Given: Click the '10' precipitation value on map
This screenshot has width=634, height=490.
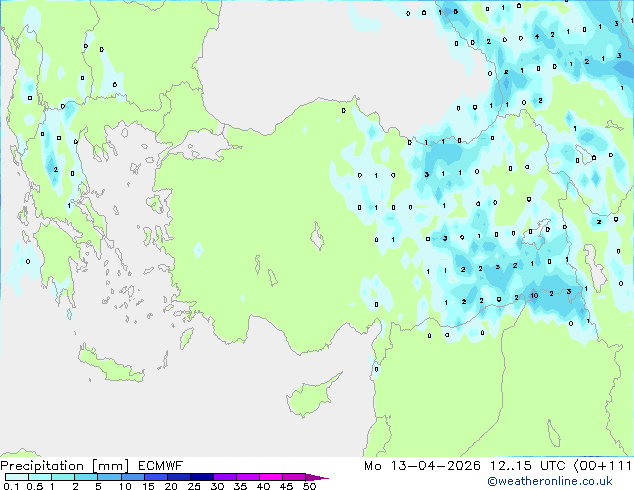Looking at the screenshot, I should coord(534,296).
